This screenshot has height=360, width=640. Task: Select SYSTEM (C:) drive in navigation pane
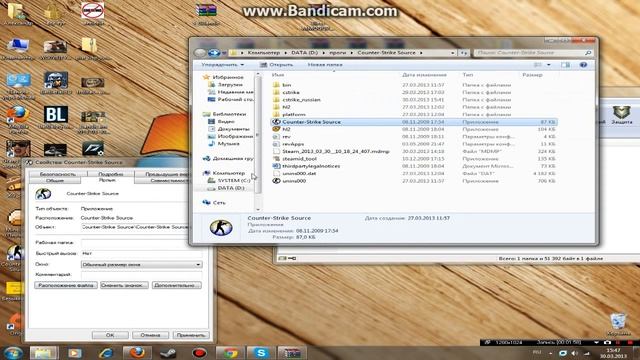[x=233, y=180]
